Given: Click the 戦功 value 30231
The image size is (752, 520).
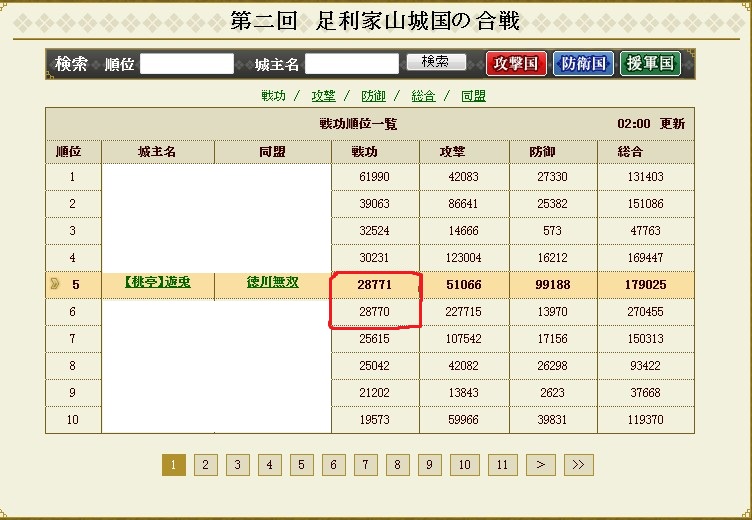Looking at the screenshot, I should [x=375, y=258].
